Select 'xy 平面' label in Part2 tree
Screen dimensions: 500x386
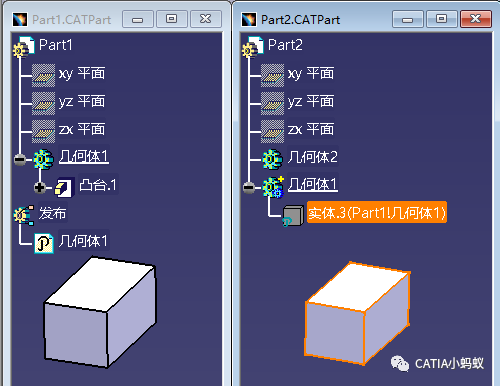click(311, 73)
